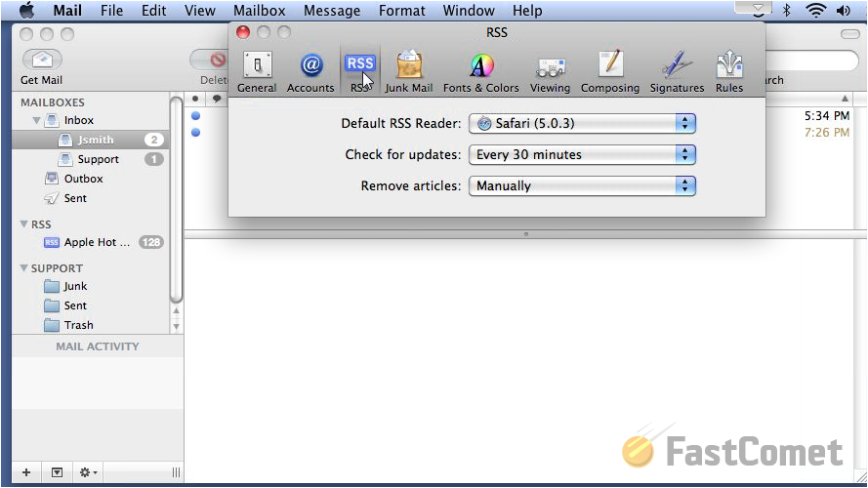Click the unread status column header
The width and height of the screenshot is (868, 488).
pos(195,99)
